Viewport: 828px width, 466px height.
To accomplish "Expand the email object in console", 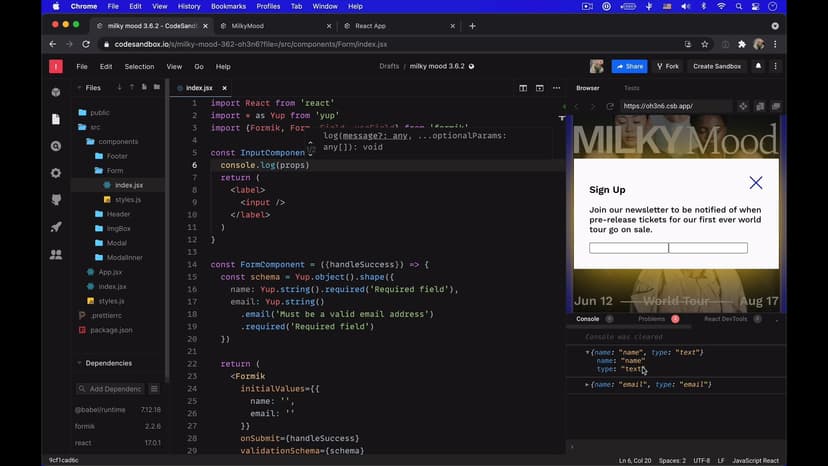I will pos(588,384).
